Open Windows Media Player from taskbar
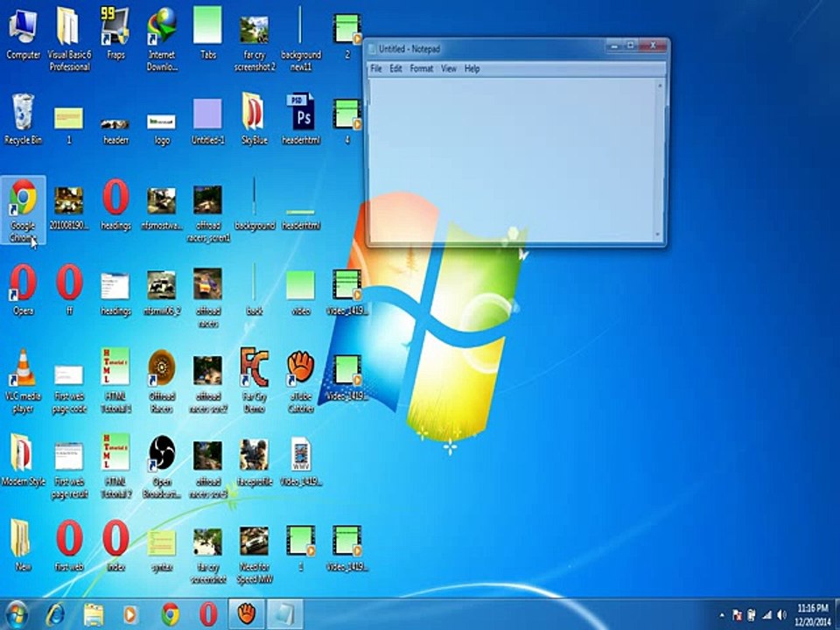 coord(130,614)
